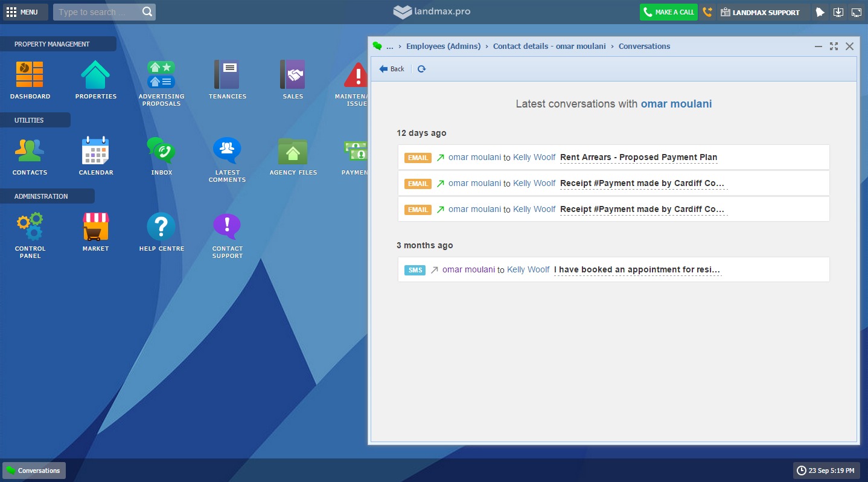
Task: Click the search input field
Action: tap(98, 12)
